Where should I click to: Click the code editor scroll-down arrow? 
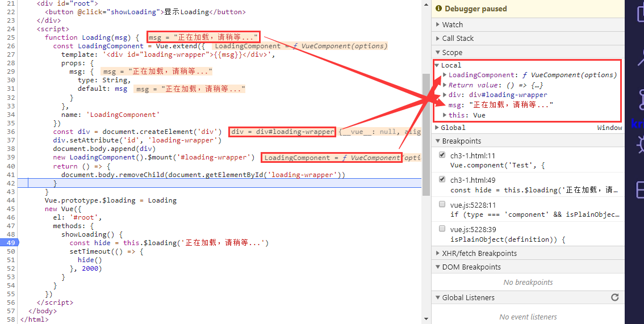click(x=426, y=319)
